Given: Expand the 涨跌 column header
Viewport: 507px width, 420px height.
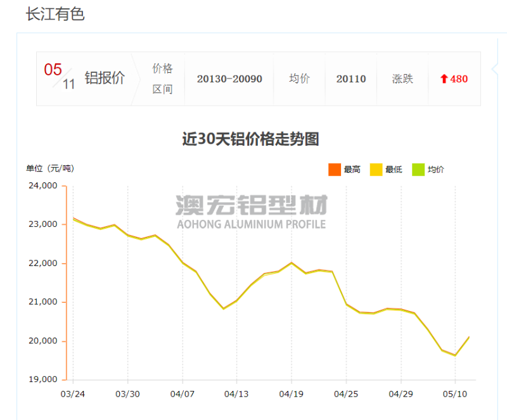Looking at the screenshot, I should 402,79.
